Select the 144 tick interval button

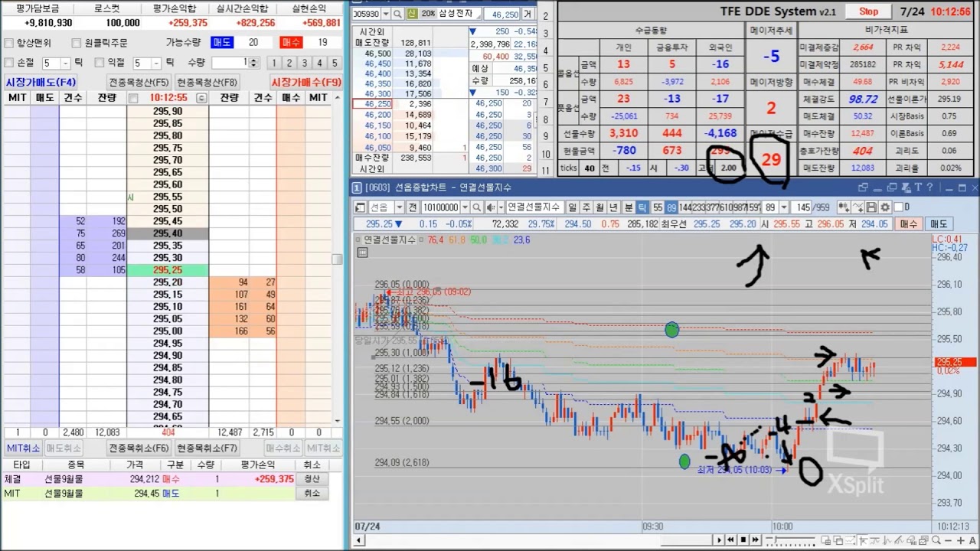click(x=685, y=207)
